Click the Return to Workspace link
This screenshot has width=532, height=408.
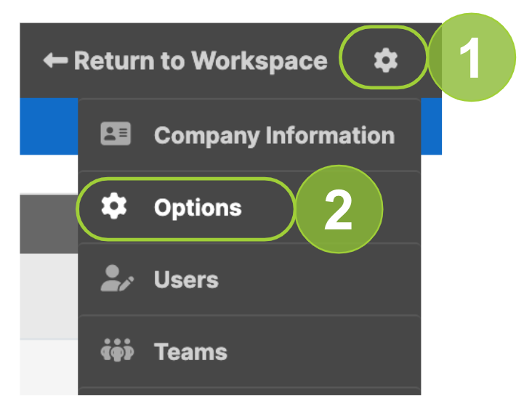click(x=185, y=61)
